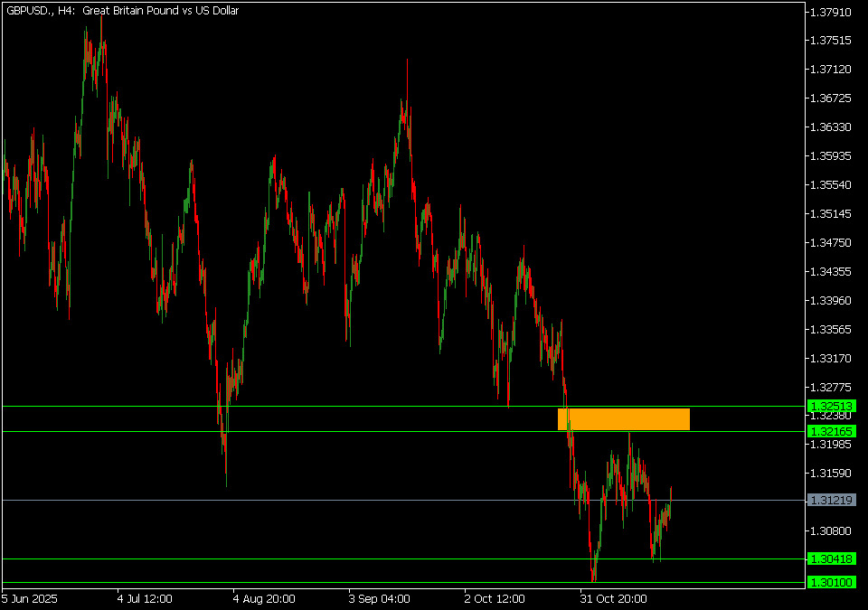
Task: Click the 4 Aug 20:00 time label
Action: pos(263,598)
